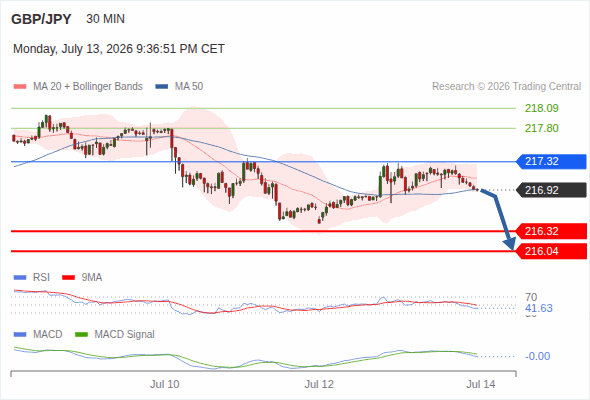Click the 217.80 resistance level label
The height and width of the screenshot is (400, 590).
point(541,128)
